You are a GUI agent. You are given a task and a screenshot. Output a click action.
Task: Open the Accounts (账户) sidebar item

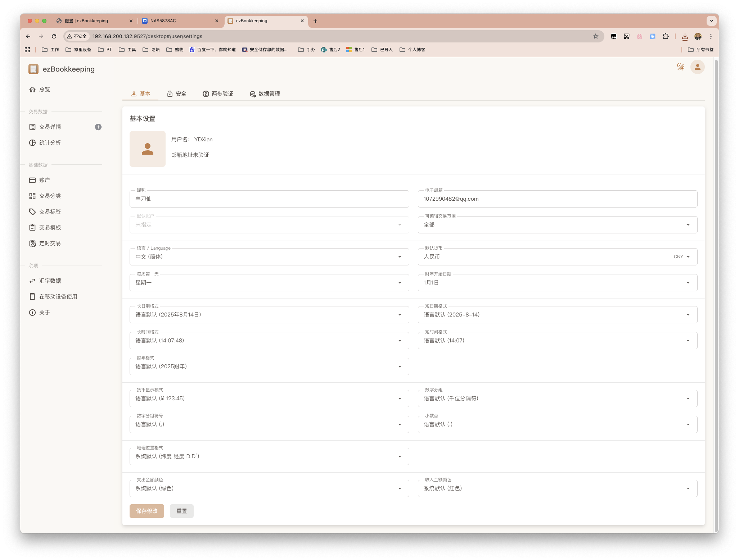tap(44, 180)
